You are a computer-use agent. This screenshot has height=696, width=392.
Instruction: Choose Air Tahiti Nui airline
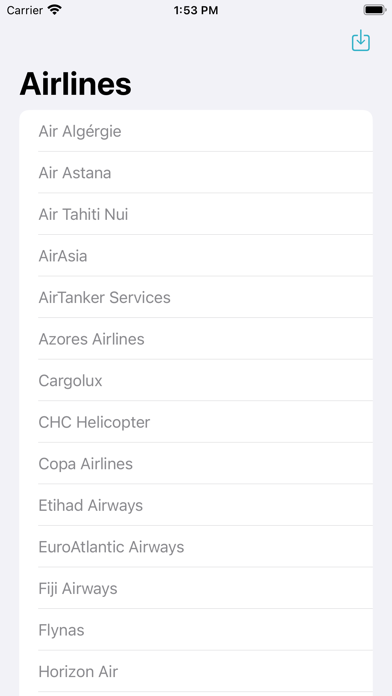(196, 214)
